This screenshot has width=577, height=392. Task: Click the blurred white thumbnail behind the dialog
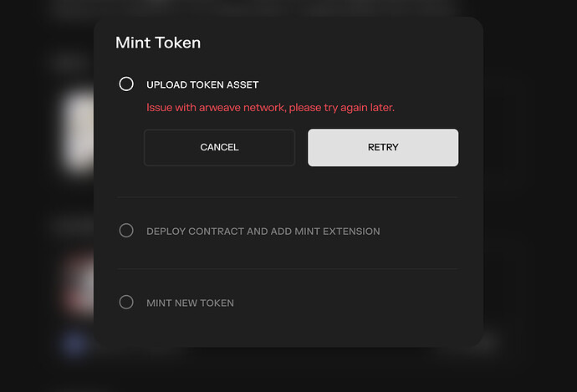(79, 131)
